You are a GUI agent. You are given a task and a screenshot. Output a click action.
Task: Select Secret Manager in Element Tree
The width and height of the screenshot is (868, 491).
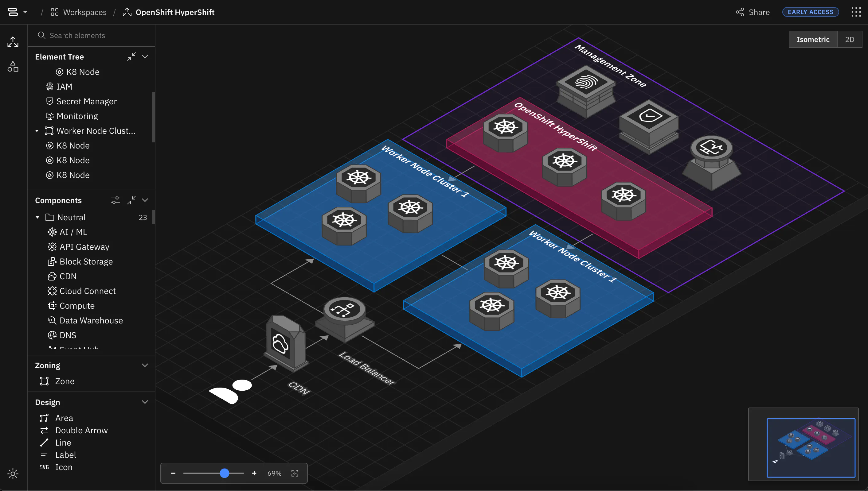click(81, 101)
